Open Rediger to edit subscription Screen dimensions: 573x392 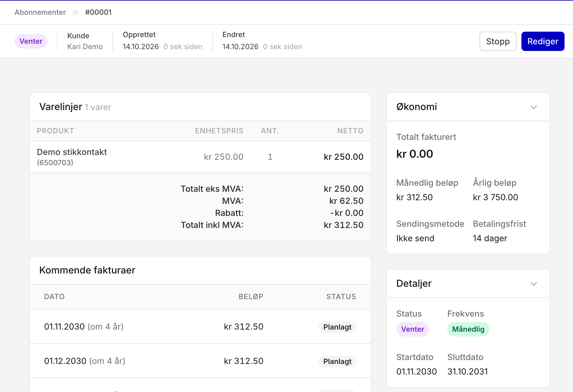click(x=543, y=41)
